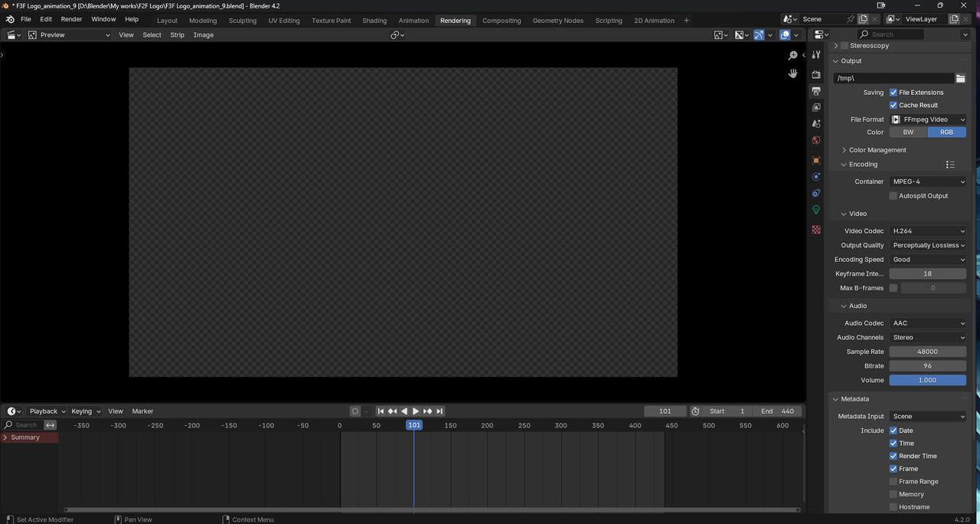Viewport: 980px width, 524px height.
Task: Click the Tool properties wrench icon
Action: tap(816, 55)
